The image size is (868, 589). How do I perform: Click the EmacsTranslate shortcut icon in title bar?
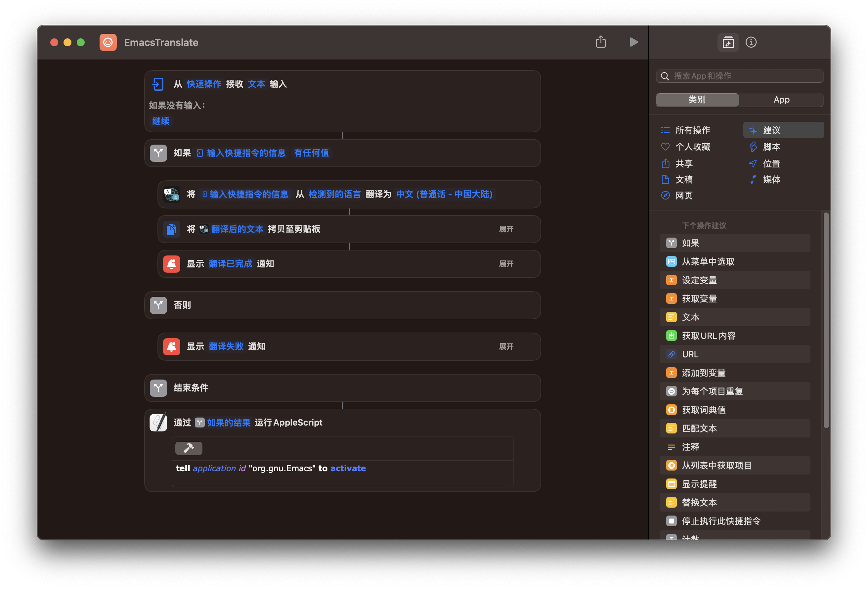pyautogui.click(x=108, y=42)
